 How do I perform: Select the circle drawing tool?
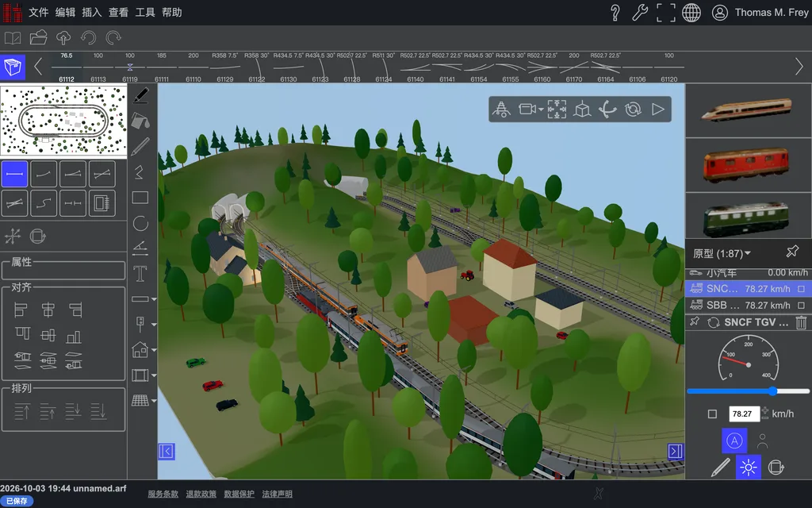click(140, 223)
